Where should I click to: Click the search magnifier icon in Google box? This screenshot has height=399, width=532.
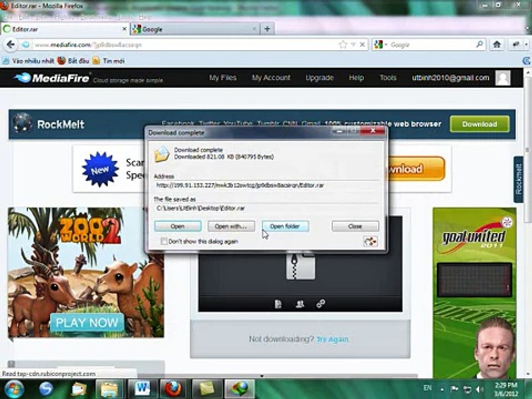(479, 44)
